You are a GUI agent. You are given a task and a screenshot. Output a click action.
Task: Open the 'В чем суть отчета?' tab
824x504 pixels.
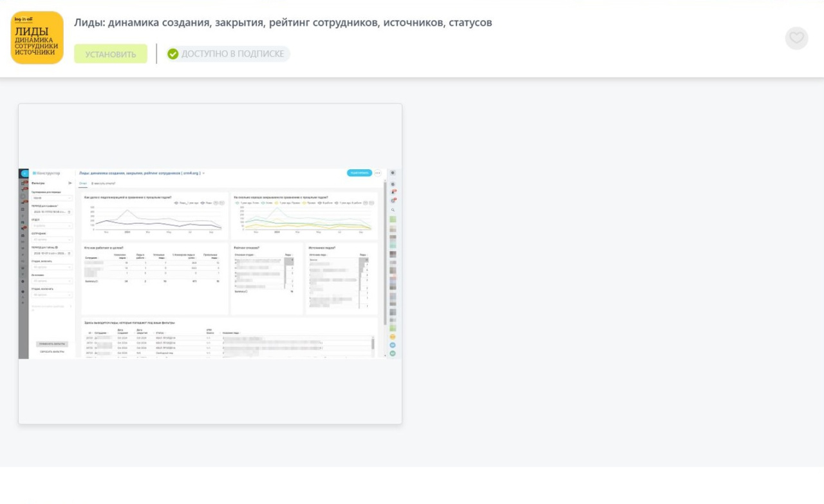point(104,183)
